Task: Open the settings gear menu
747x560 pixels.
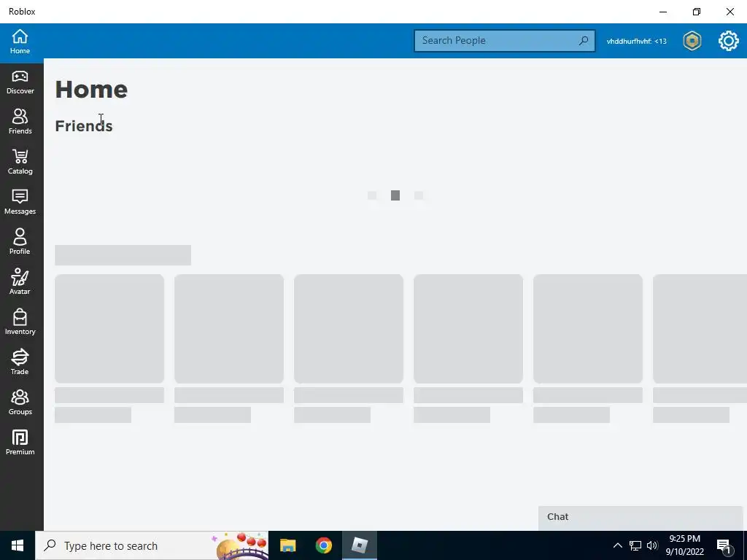Action: coord(729,41)
